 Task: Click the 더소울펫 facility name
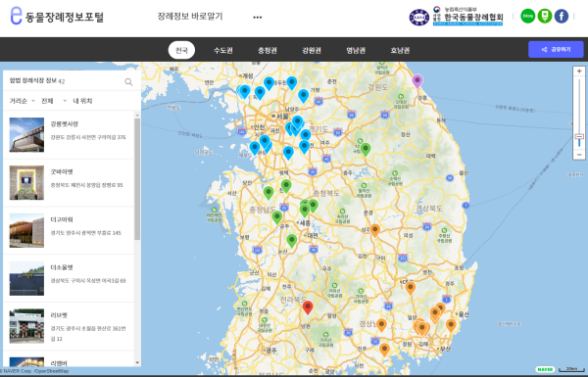click(62, 267)
